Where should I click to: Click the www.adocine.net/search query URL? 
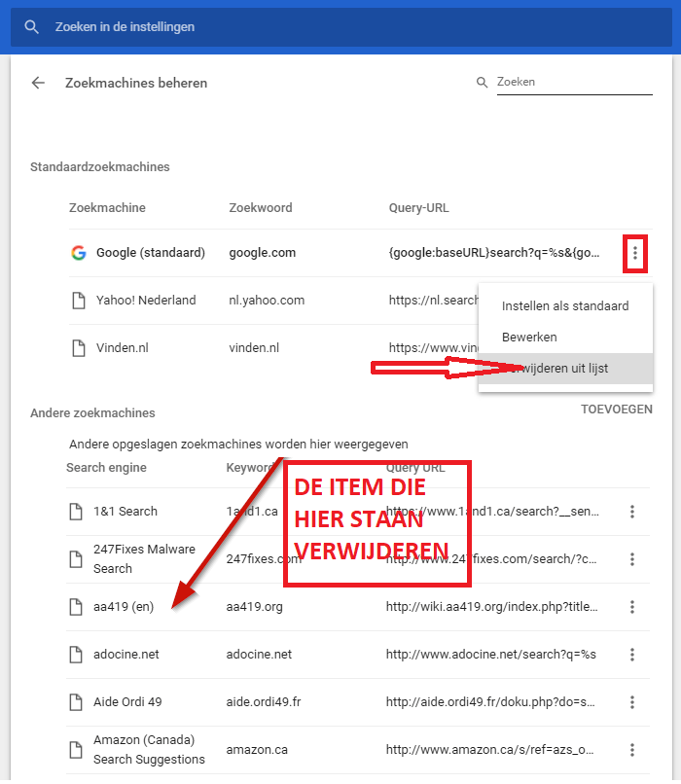click(x=490, y=655)
